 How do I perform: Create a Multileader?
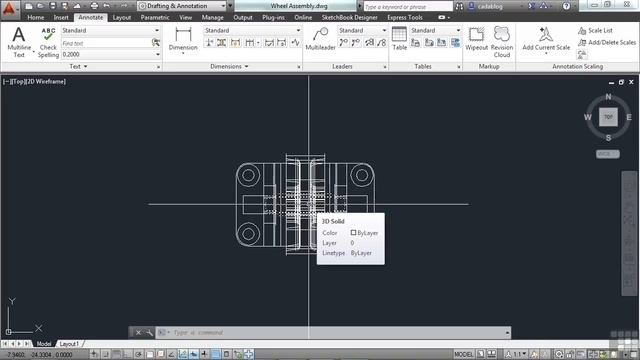pos(320,39)
